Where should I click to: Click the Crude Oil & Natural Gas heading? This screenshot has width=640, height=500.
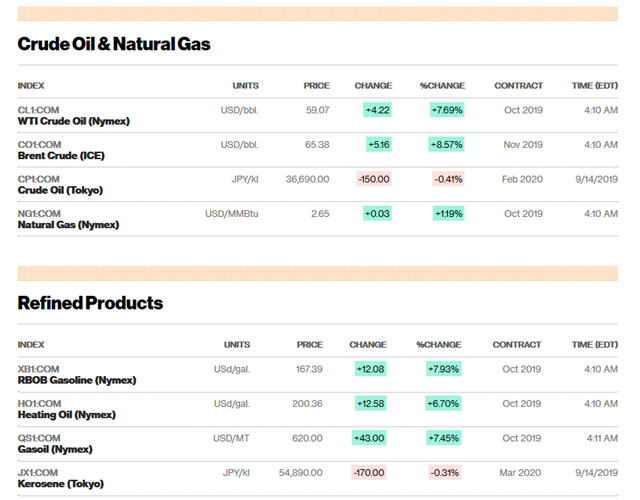point(114,44)
